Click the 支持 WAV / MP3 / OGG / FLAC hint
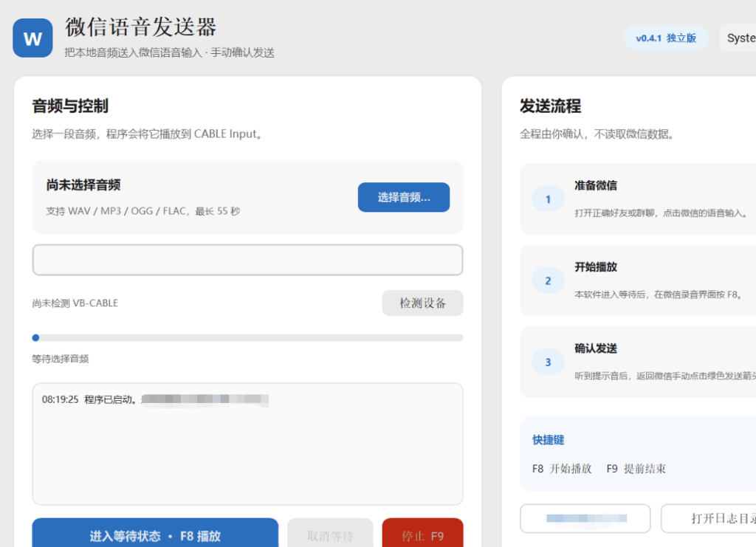 point(143,211)
